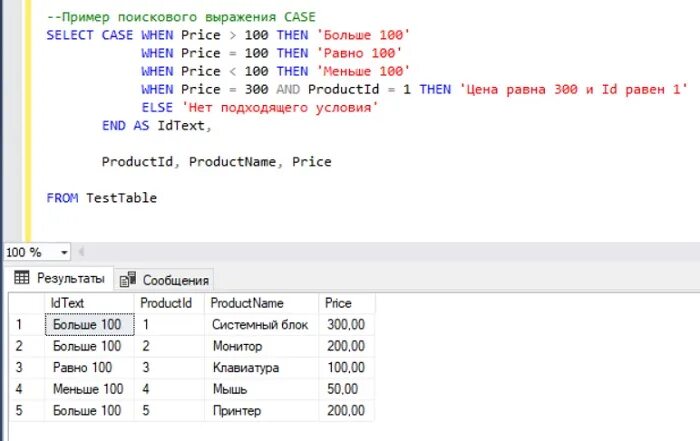Click the 'Клавиатура' cell
The width and height of the screenshot is (700, 441).
pos(262,367)
